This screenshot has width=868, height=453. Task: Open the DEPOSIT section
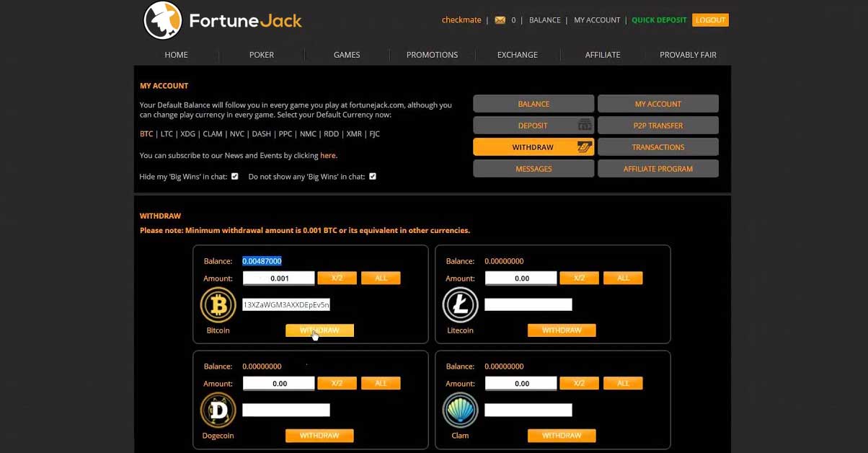533,126
